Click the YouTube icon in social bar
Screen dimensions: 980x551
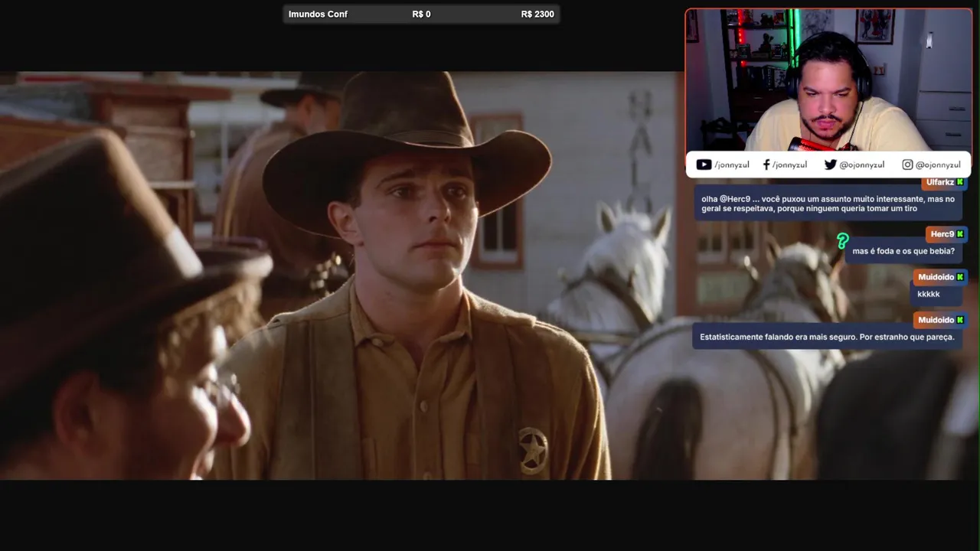(704, 165)
